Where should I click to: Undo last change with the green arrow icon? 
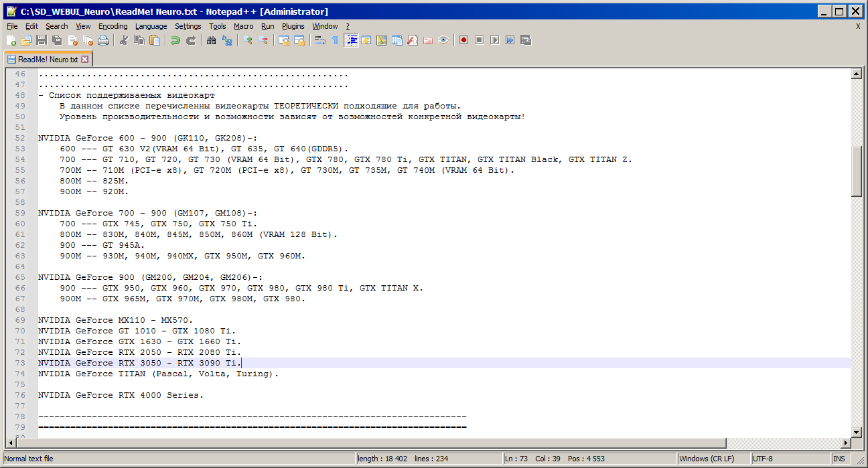[175, 40]
